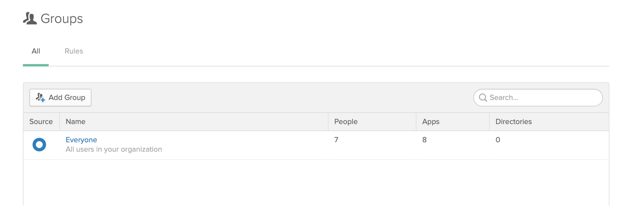Image resolution: width=644 pixels, height=206 pixels.
Task: Open the Rules tab
Action: pos(74,51)
